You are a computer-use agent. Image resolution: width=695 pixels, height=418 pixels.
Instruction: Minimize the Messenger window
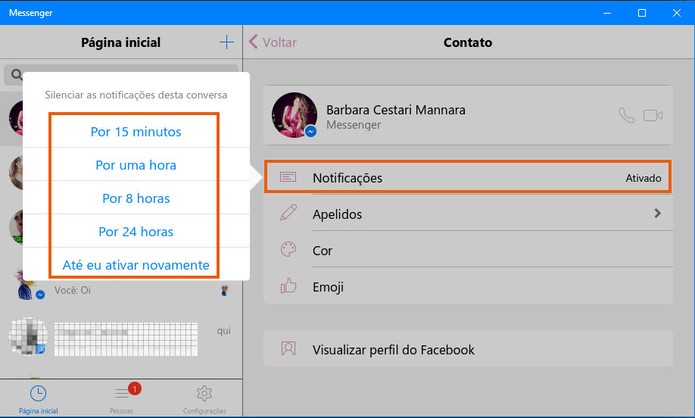[607, 13]
